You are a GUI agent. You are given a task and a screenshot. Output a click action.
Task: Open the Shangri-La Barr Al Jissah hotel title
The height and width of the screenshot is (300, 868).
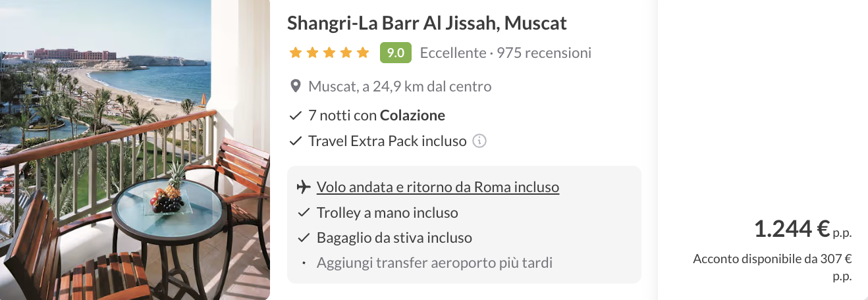pos(427,23)
